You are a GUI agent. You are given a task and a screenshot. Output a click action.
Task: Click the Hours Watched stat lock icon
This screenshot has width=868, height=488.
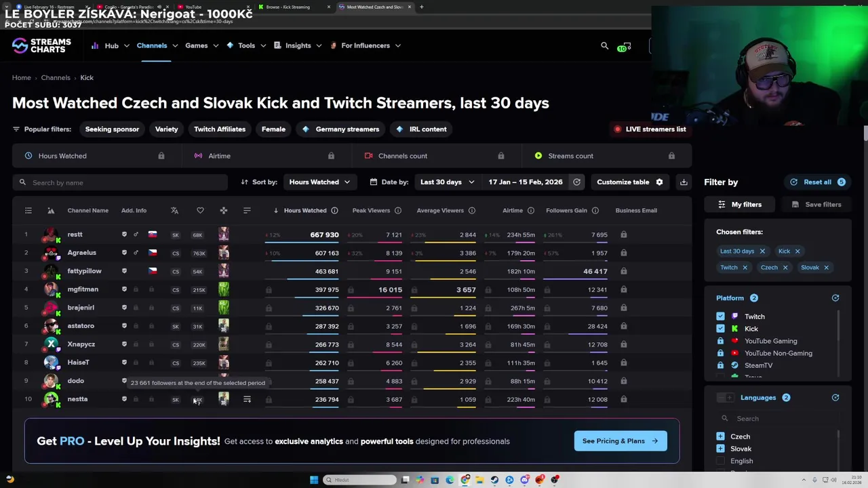(161, 156)
